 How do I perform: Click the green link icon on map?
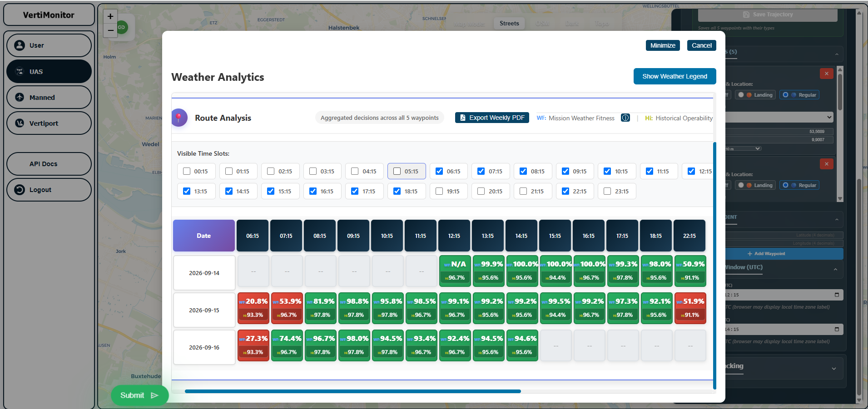(x=122, y=27)
